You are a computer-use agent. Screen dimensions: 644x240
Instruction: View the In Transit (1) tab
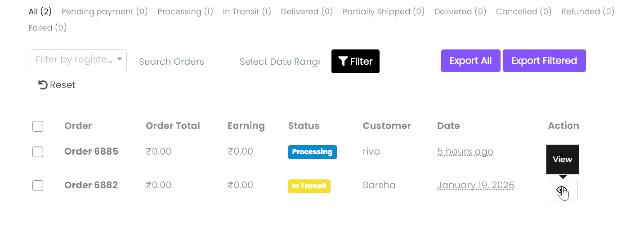(x=247, y=12)
